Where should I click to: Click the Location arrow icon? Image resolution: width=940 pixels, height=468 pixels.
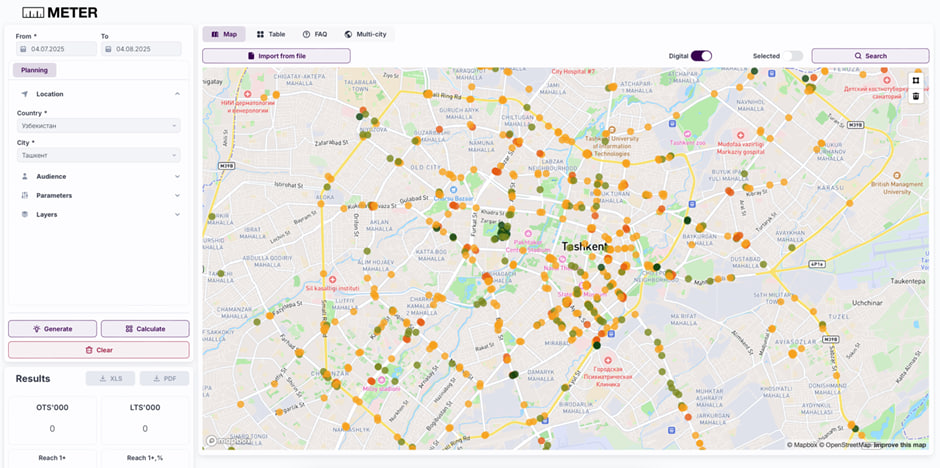25,94
